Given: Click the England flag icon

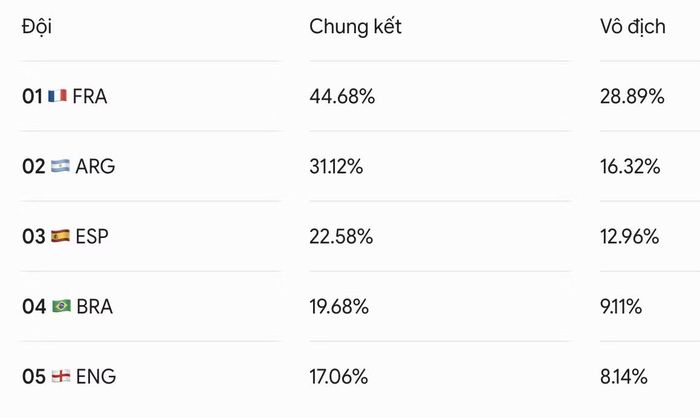Looking at the screenshot, I should [x=61, y=376].
